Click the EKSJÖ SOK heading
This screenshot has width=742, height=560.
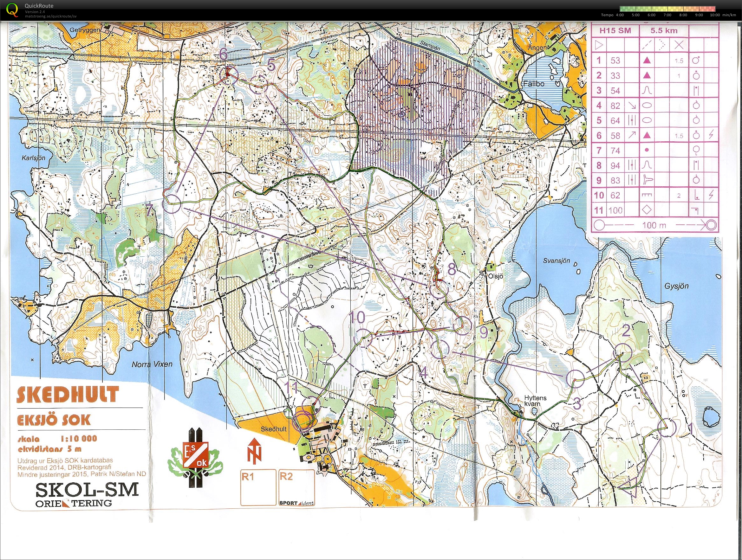53,420
